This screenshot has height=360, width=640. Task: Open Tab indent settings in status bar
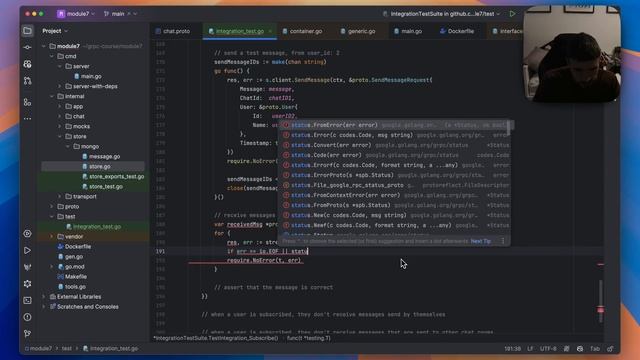(x=595, y=349)
